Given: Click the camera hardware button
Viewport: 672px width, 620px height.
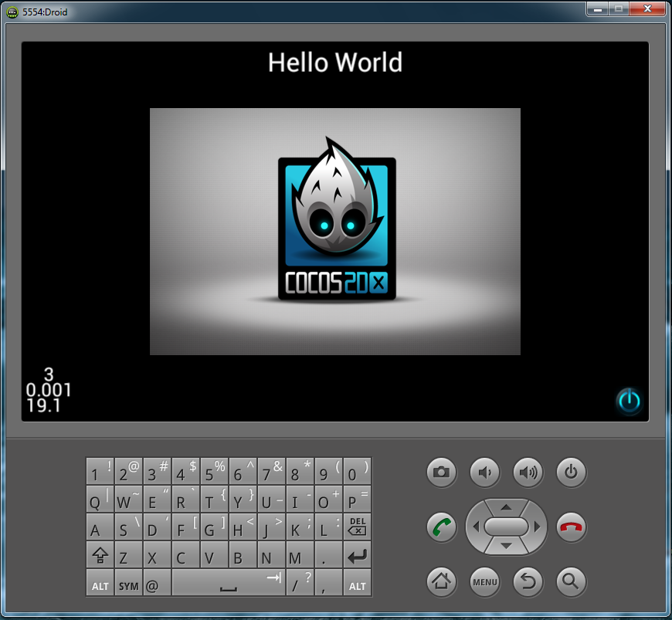Looking at the screenshot, I should tap(441, 473).
